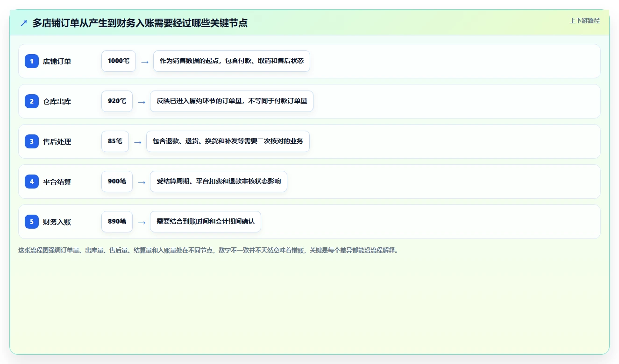Select step number badge 5
619x364 pixels.
[x=32, y=222]
